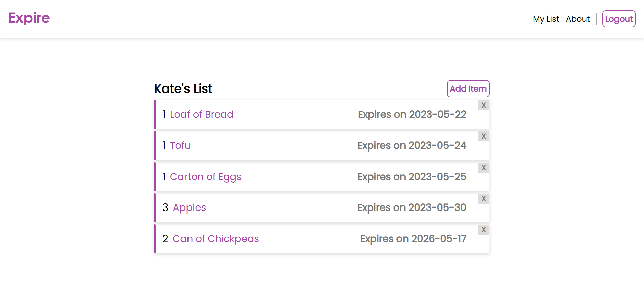The width and height of the screenshot is (644, 299).
Task: Open the Apples item
Action: point(189,207)
